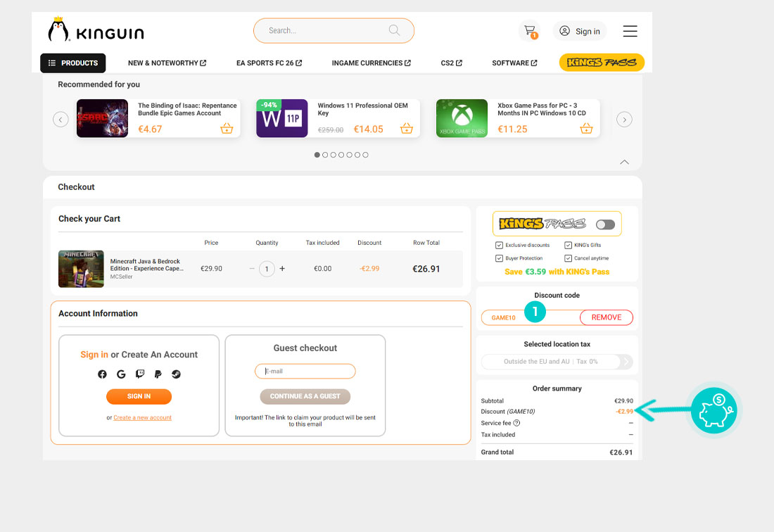Sign in with PayPal icon
Viewport: 774px width, 532px height.
[158, 374]
